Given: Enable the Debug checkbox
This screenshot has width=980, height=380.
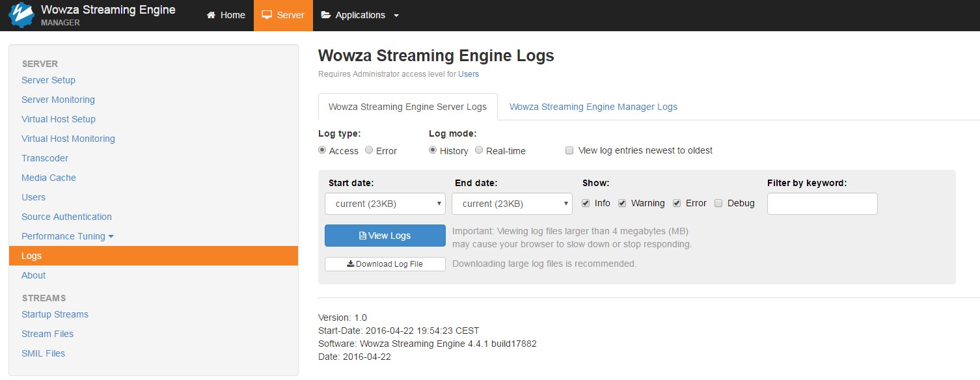Looking at the screenshot, I should point(718,203).
